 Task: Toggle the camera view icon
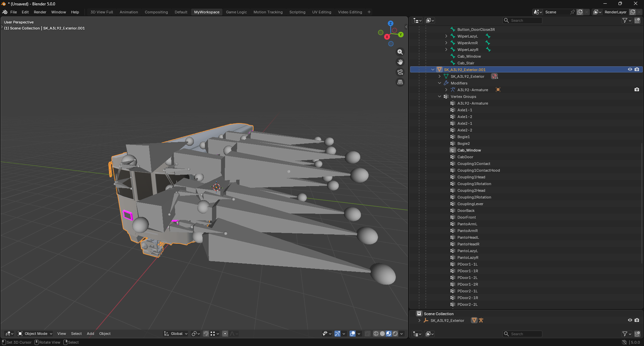pyautogui.click(x=400, y=72)
